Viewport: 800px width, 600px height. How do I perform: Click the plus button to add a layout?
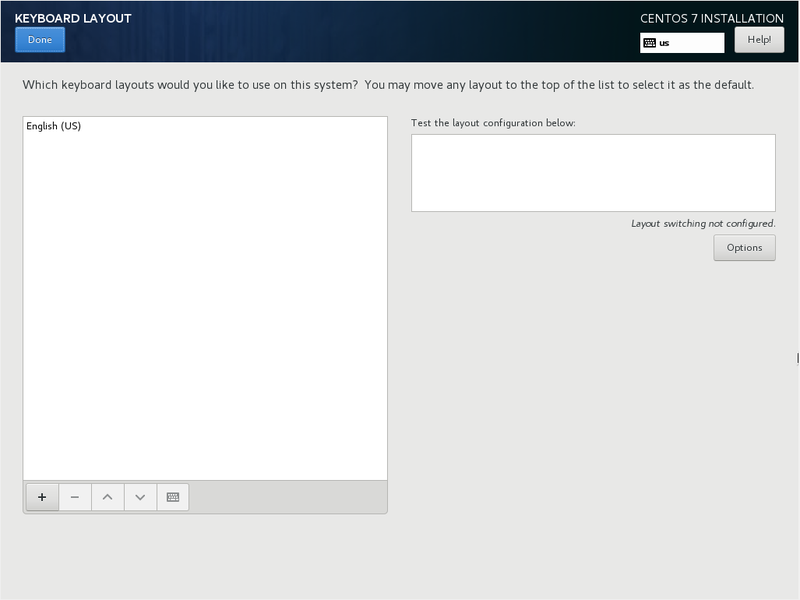click(x=42, y=497)
